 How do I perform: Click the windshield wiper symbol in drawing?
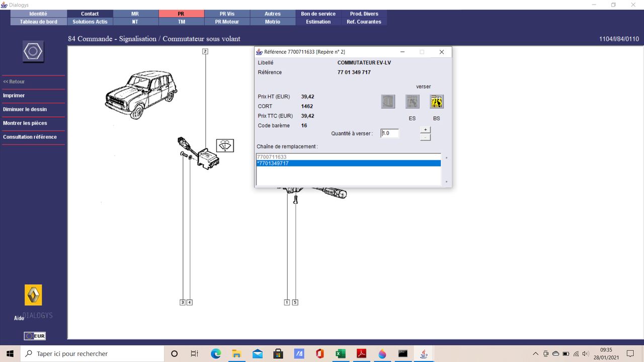[225, 146]
